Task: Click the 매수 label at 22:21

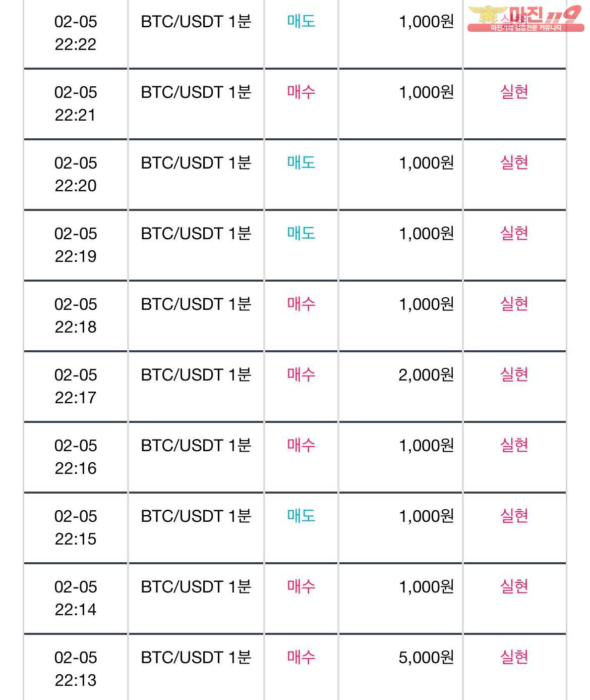Action: click(x=301, y=92)
